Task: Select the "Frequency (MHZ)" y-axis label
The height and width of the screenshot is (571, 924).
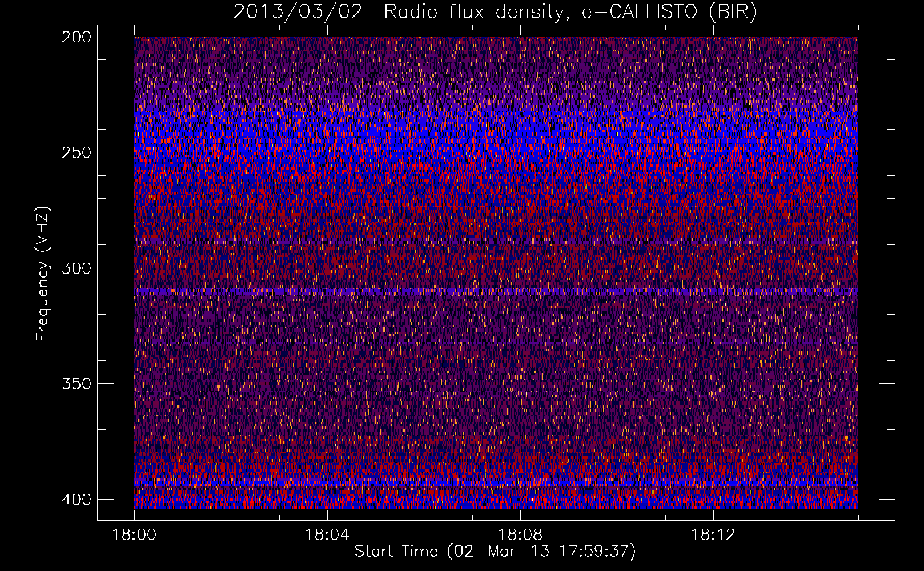Action: coord(43,274)
